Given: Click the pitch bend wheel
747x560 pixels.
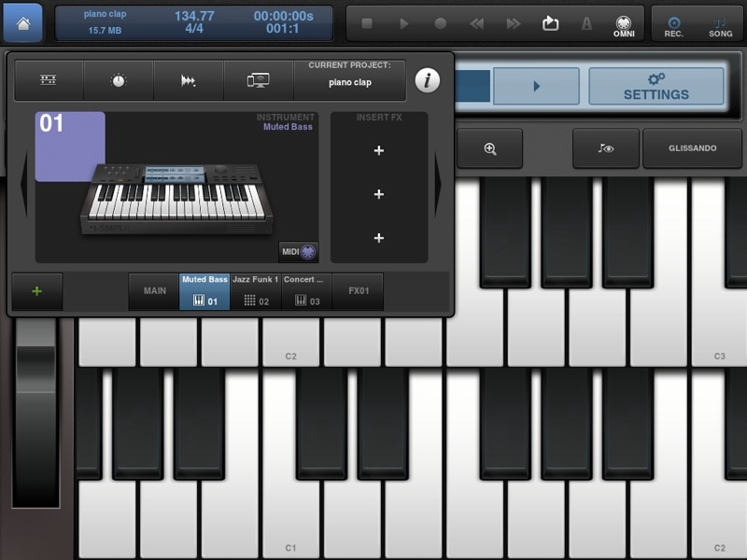Looking at the screenshot, I should (x=35, y=413).
